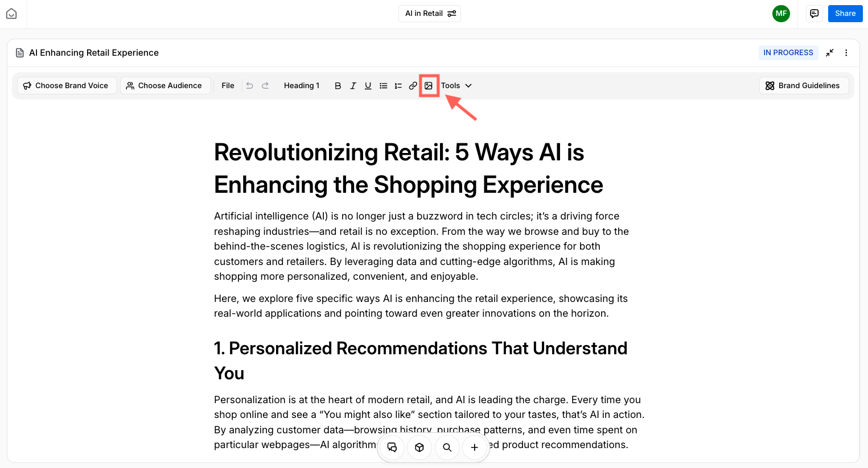
Task: Open the File menu
Action: 228,85
